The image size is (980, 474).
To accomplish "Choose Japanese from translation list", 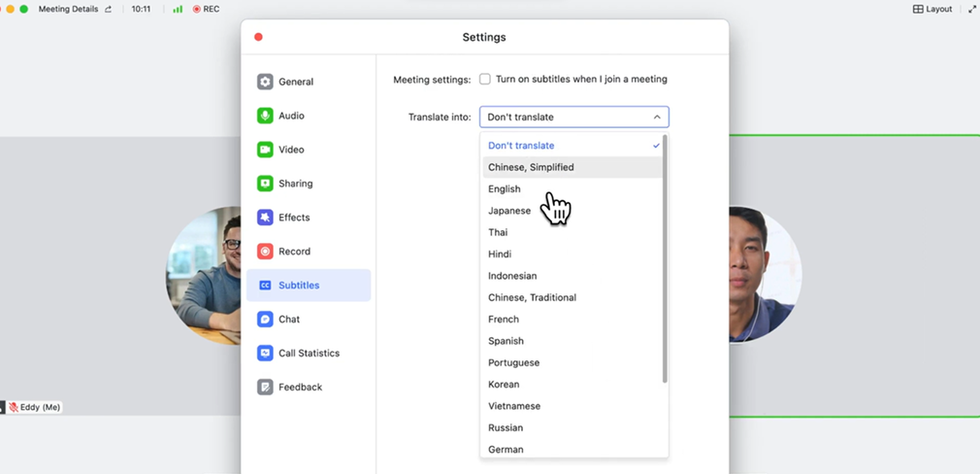I will click(509, 211).
